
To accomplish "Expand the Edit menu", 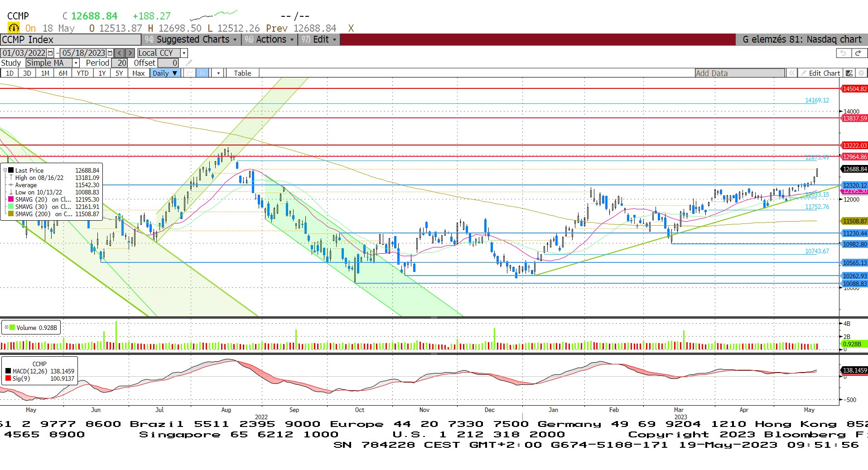I will pyautogui.click(x=319, y=39).
